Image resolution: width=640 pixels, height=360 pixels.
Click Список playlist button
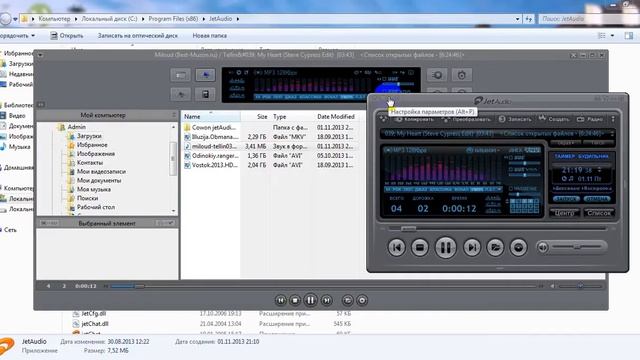point(599,213)
